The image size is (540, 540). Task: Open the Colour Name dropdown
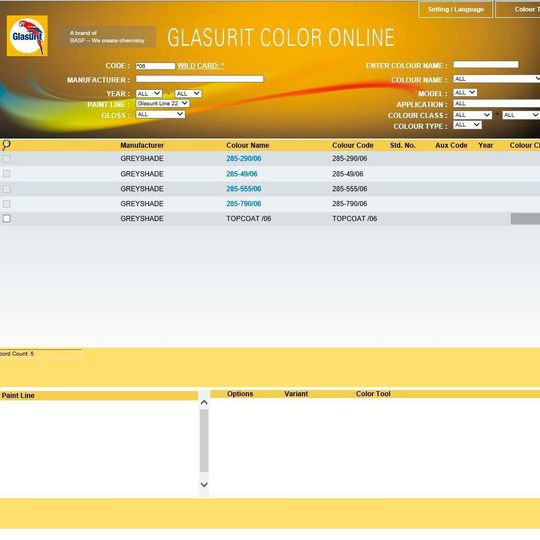(497, 79)
